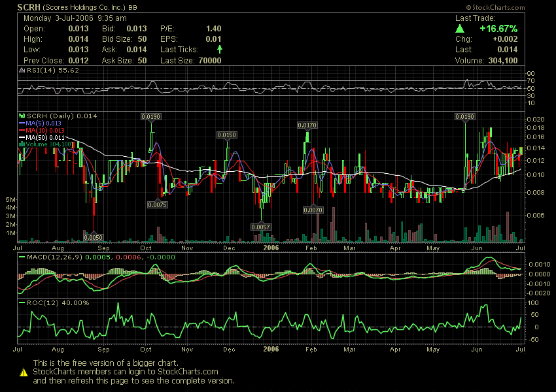556x392 pixels.
Task: Click the 0.0075 low price tag
Action: (158, 204)
